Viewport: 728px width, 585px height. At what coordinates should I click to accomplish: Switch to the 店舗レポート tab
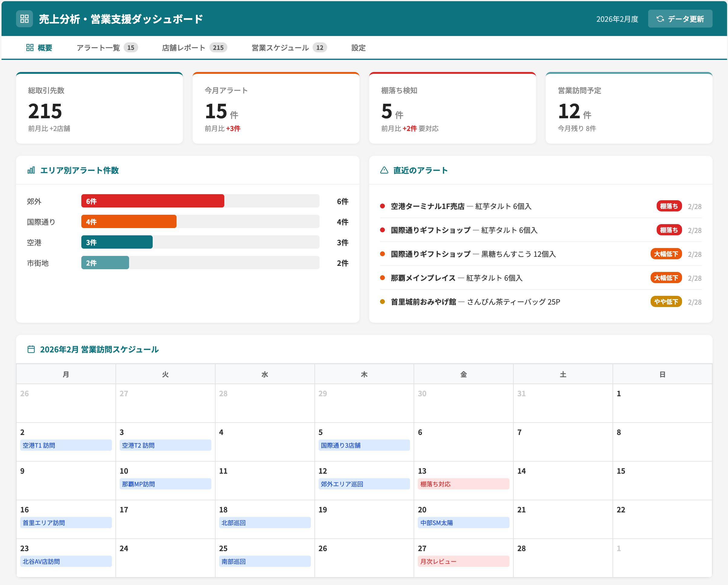click(183, 47)
